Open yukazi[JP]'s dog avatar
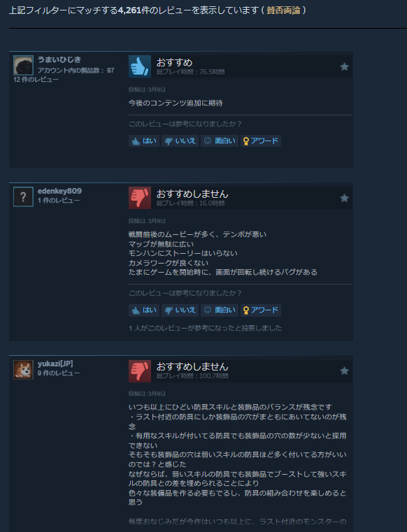This screenshot has height=532, width=407. point(23,370)
